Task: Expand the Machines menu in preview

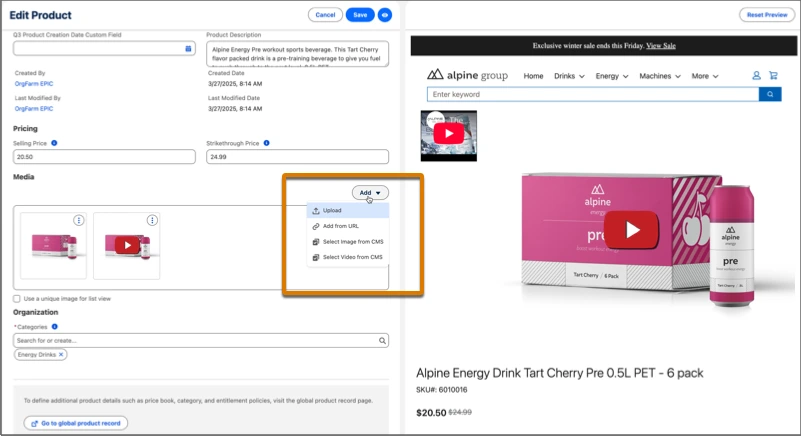Action: [659, 76]
